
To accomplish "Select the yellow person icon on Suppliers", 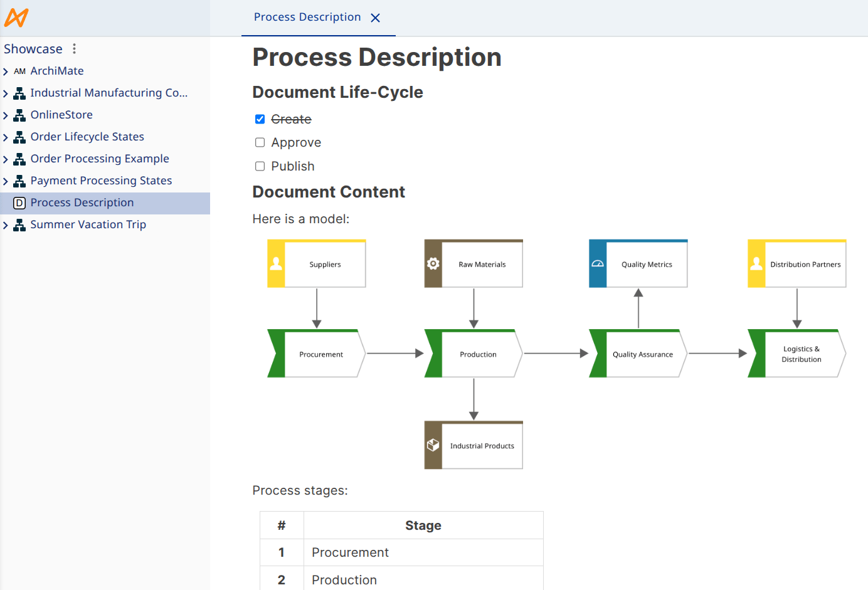I will pyautogui.click(x=275, y=263).
